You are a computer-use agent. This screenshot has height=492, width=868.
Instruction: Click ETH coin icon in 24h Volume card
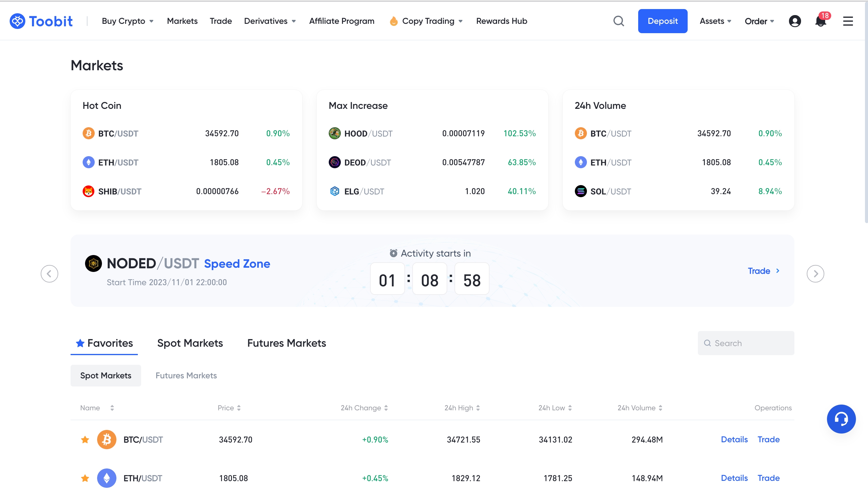[581, 162]
